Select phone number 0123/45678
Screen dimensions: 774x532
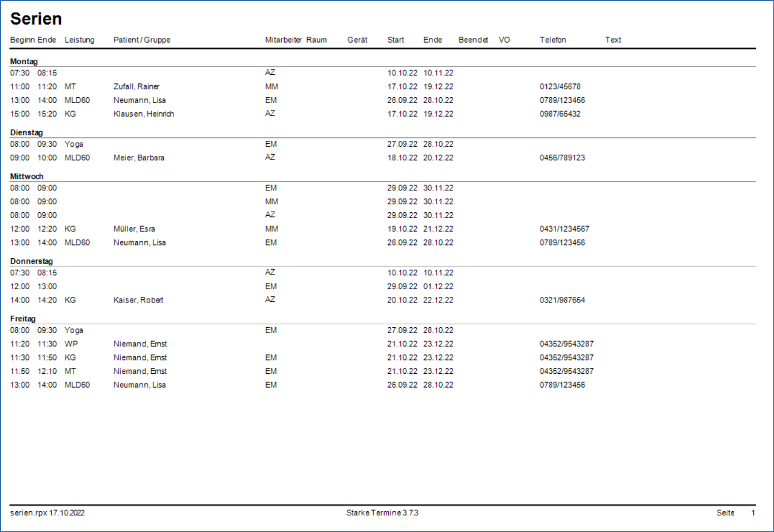[560, 87]
